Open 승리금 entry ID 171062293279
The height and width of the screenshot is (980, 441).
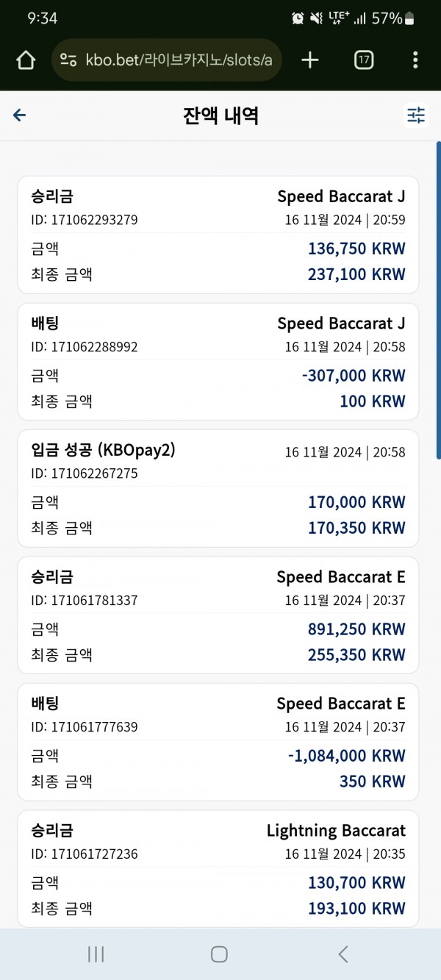point(218,235)
